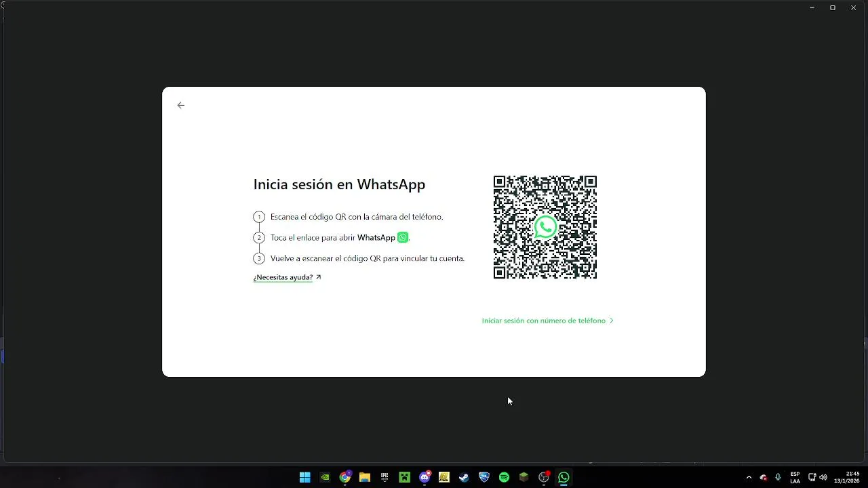Image resolution: width=868 pixels, height=488 pixels.
Task: Click the WhatsApp QR code image
Action: point(545,227)
